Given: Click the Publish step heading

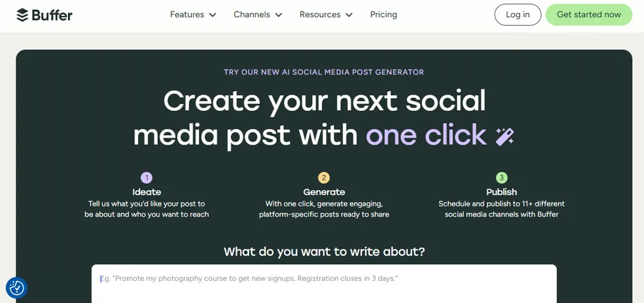Looking at the screenshot, I should click(502, 192).
